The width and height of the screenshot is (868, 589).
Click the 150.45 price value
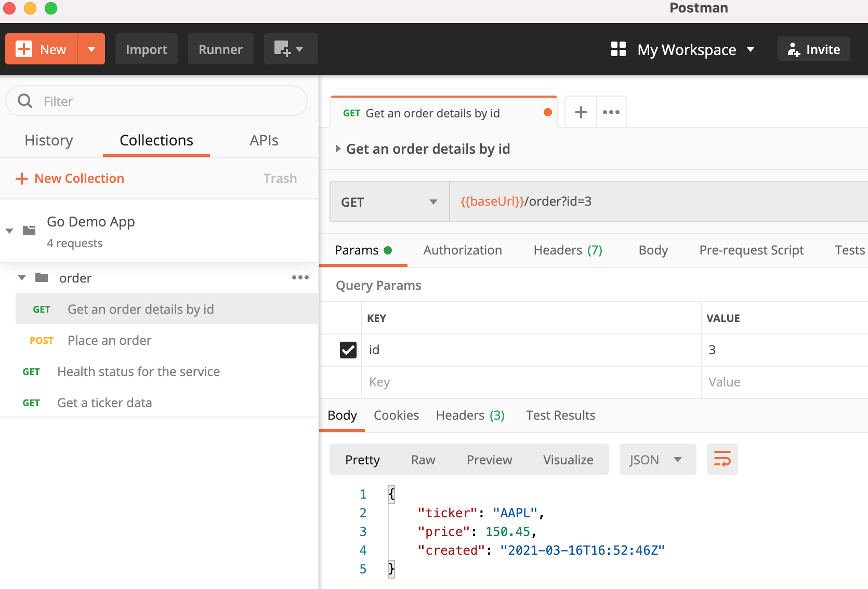[508, 532]
